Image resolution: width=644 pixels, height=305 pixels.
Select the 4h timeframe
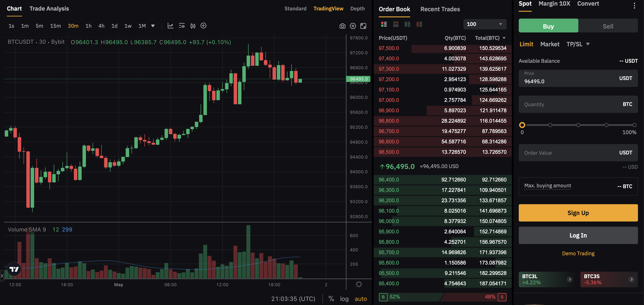tap(101, 26)
